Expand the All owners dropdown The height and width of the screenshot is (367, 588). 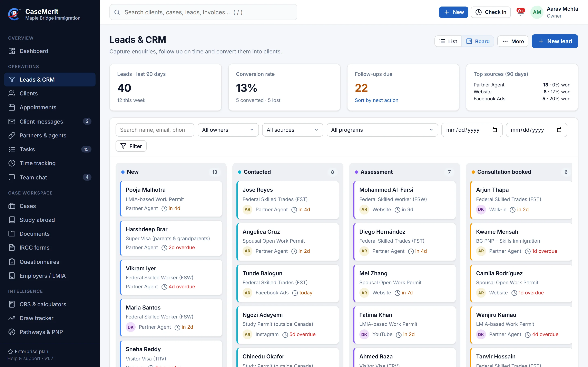click(x=228, y=130)
